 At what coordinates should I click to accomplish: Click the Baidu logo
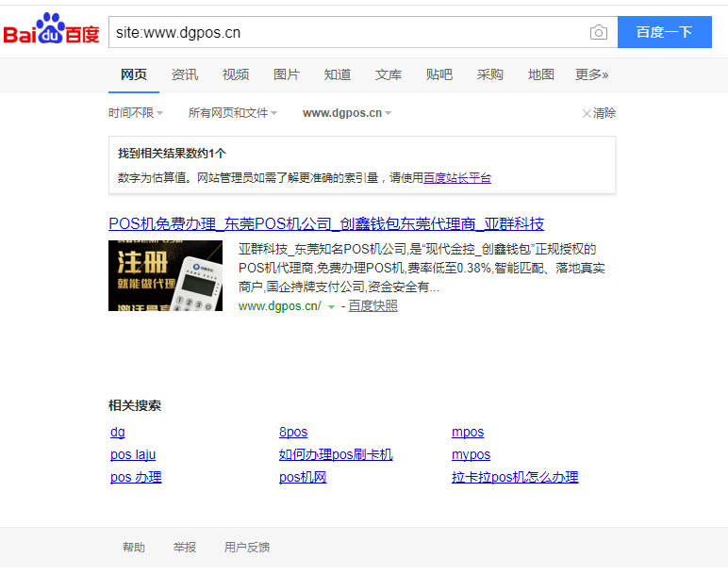point(51,29)
